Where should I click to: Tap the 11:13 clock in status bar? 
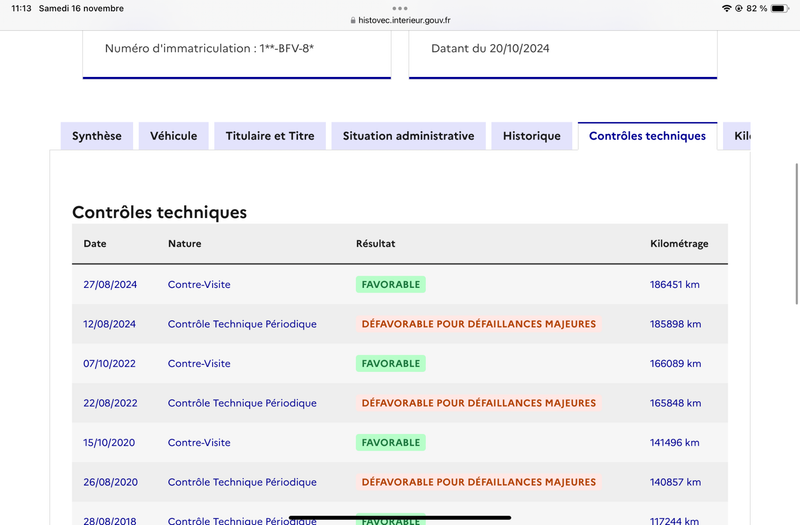(21, 8)
